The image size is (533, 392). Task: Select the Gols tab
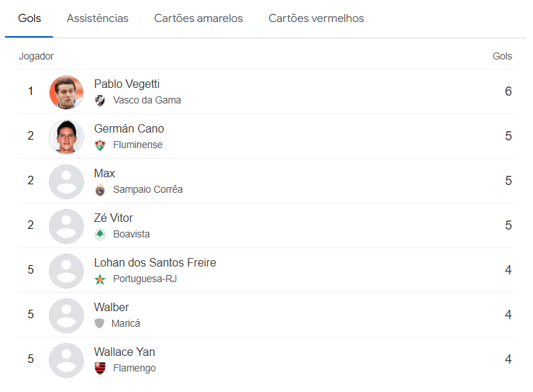coord(29,18)
